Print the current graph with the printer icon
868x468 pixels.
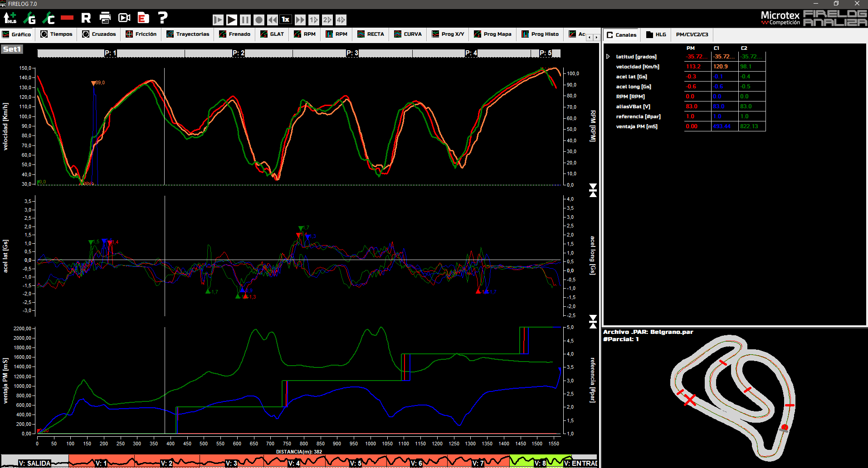coord(105,18)
